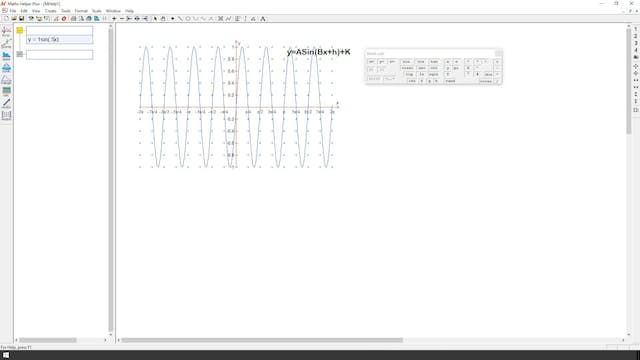Click the triangle geometry sidebar icon
This screenshot has height=360, width=640.
click(x=6, y=80)
